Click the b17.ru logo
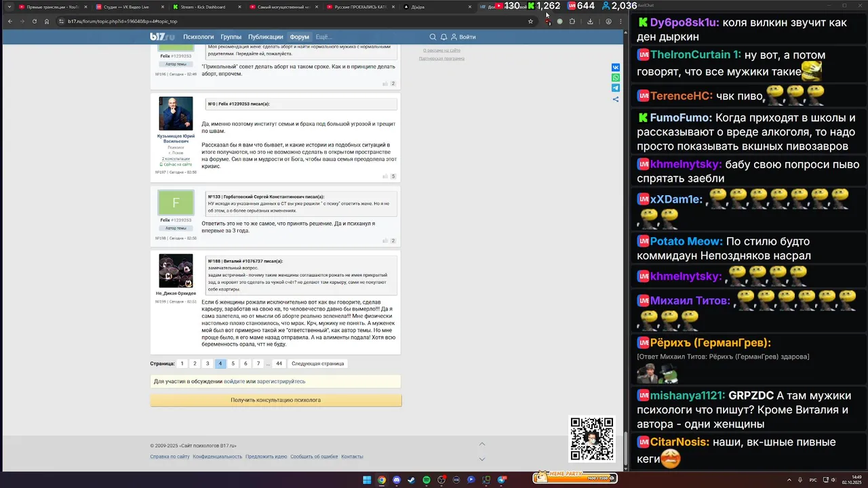This screenshot has height=488, width=868. pos(162,37)
